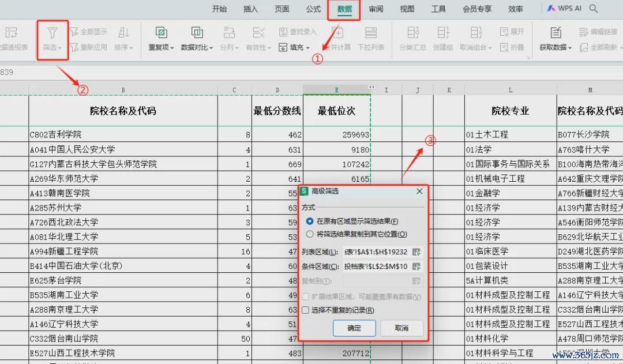Image resolution: width=623 pixels, height=364 pixels.
Task: Switch to the 插入 tab
Action: pyautogui.click(x=251, y=9)
